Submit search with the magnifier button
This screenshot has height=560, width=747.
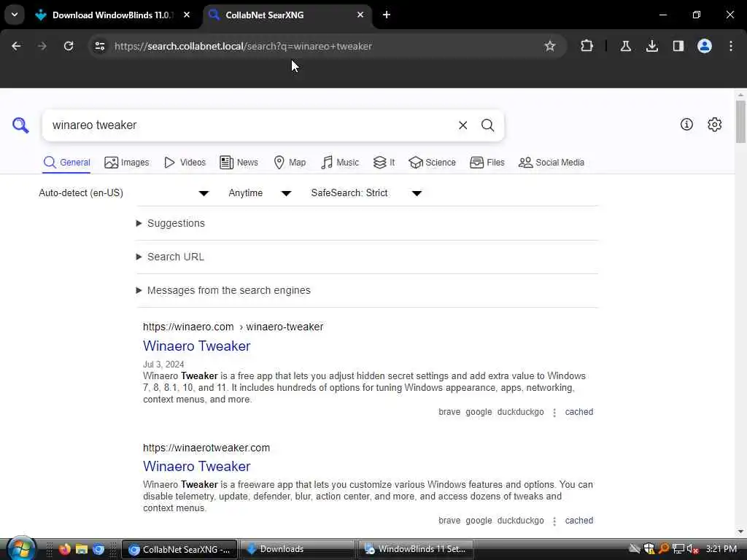pos(487,125)
